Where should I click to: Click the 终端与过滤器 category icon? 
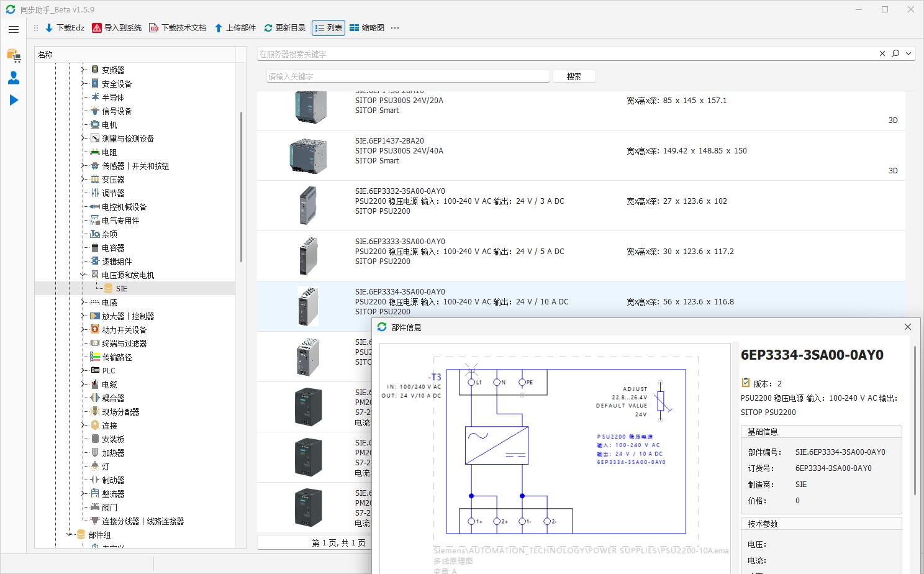click(95, 344)
